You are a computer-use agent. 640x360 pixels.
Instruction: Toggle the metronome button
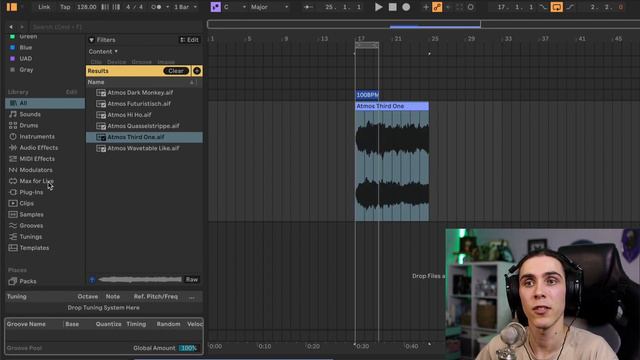(x=156, y=7)
